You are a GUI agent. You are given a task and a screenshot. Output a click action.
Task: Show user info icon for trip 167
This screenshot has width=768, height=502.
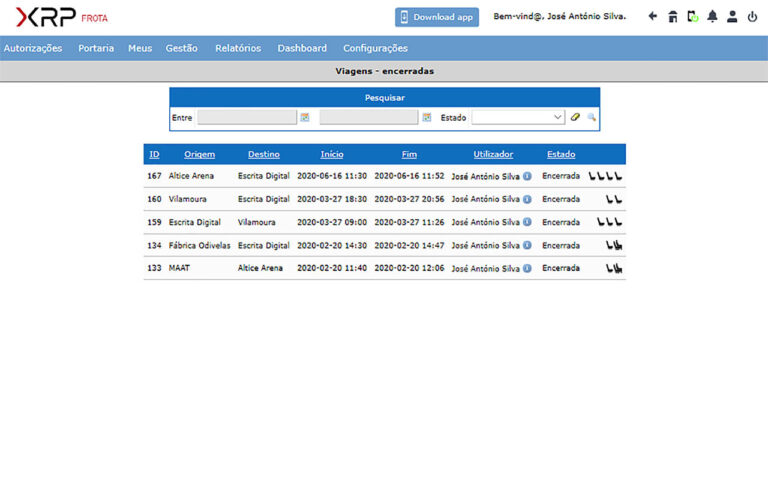click(527, 176)
